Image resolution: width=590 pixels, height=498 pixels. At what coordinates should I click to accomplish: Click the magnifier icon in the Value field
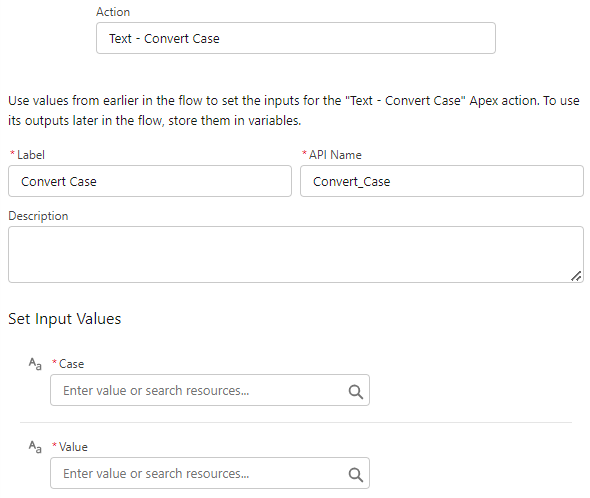coord(356,475)
